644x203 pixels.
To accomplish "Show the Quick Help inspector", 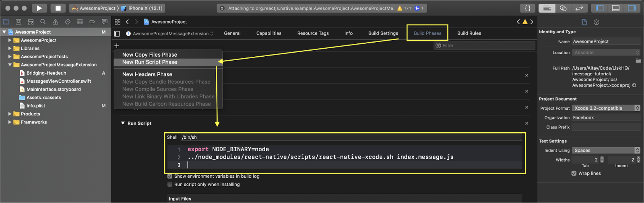I will (x=597, y=22).
